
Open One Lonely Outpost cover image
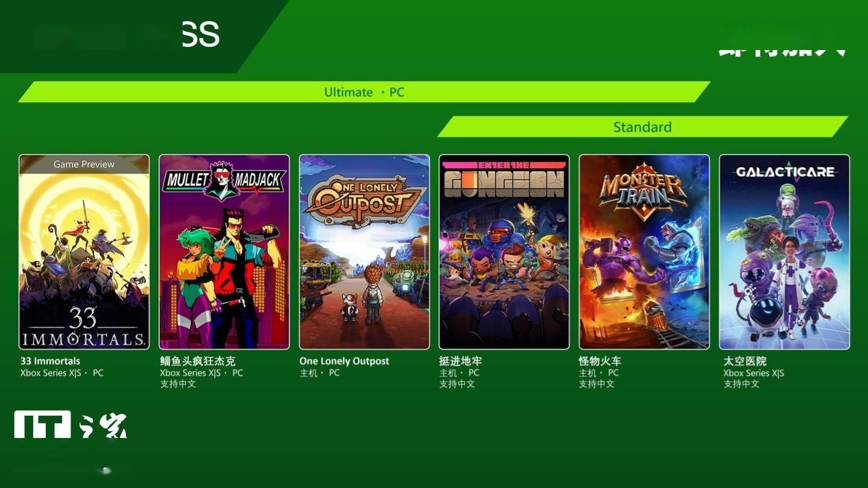point(364,252)
